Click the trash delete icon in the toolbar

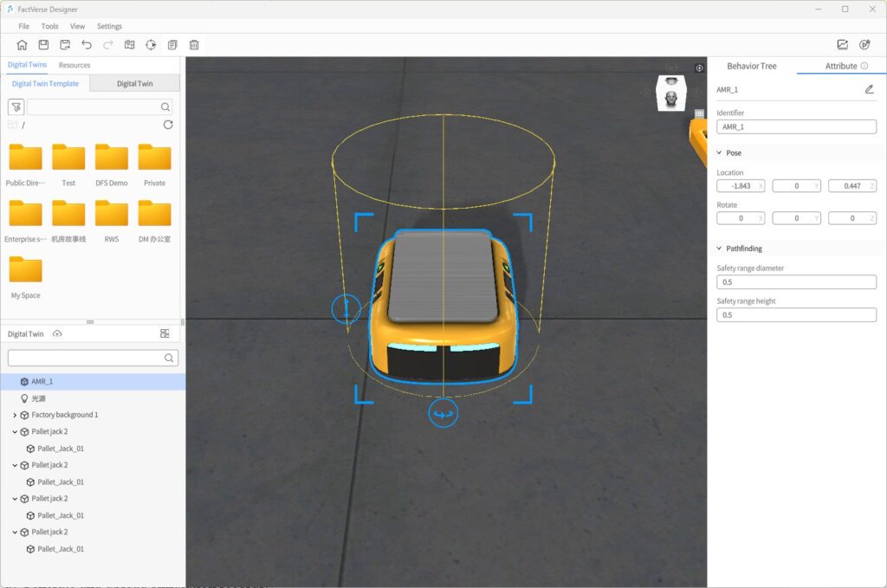[x=194, y=45]
